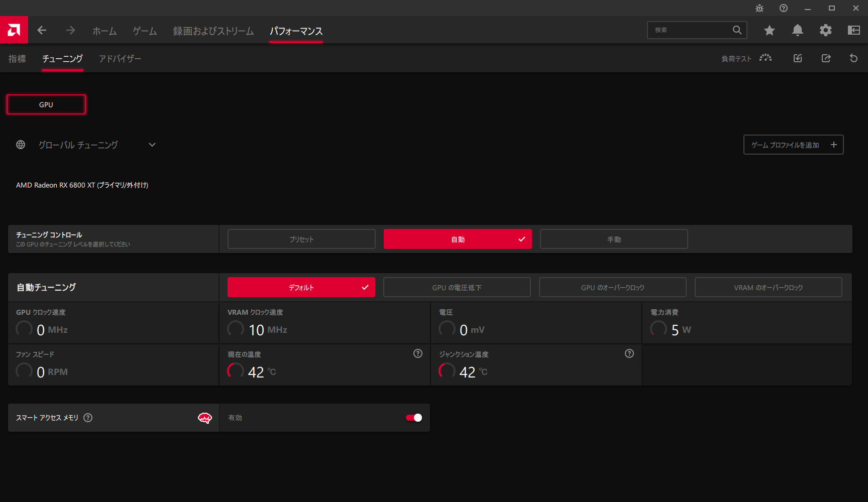Click the reset tuning icon
The height and width of the screenshot is (502, 868).
click(x=853, y=58)
